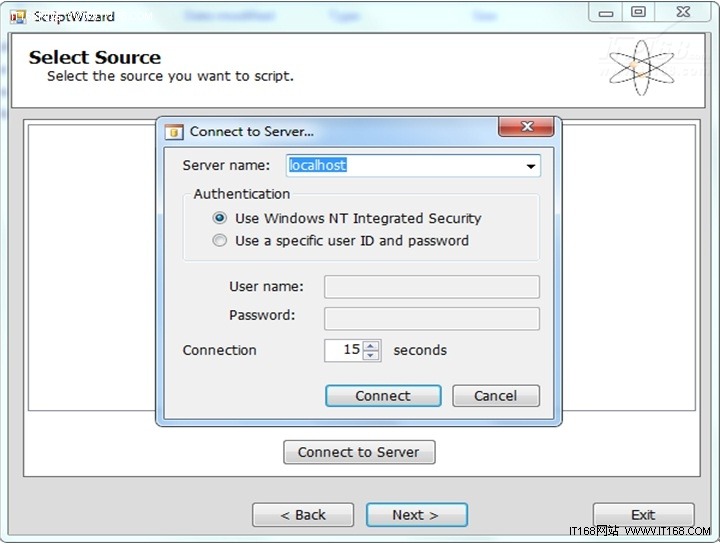This screenshot has height=544, width=720.
Task: Increase connection timeout with up arrow
Action: click(371, 345)
